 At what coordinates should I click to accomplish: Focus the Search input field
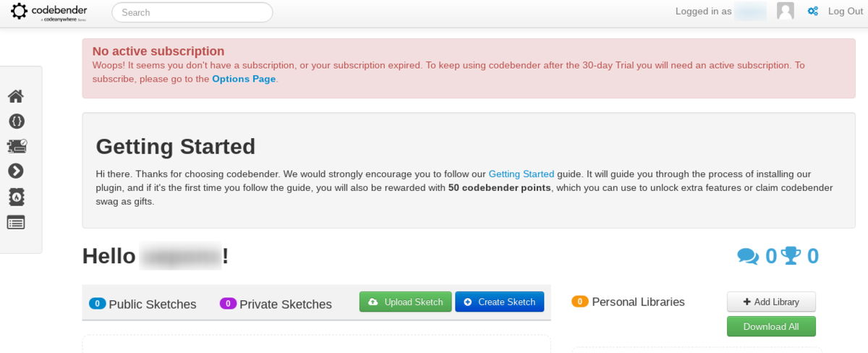(x=192, y=12)
